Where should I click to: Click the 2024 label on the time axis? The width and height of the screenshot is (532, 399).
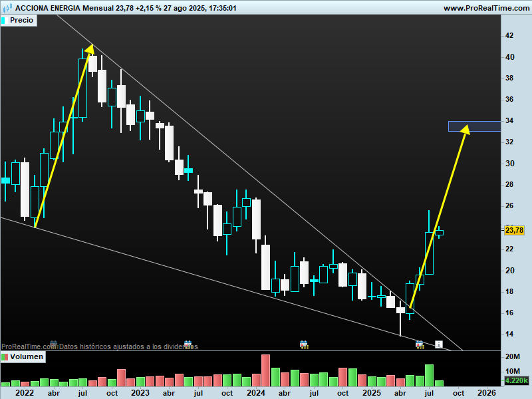256,393
